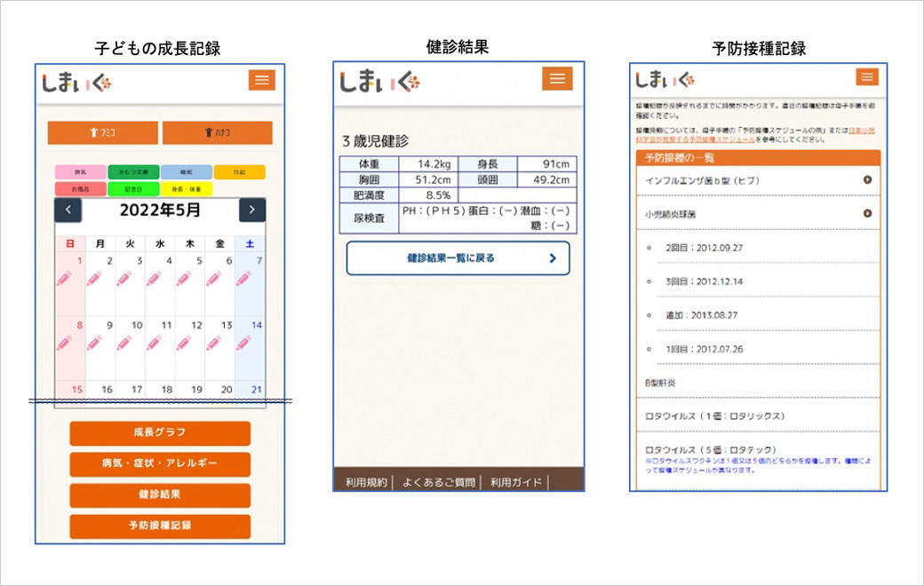Image resolution: width=924 pixels, height=586 pixels.
Task: Click 14.2kg weight value
Action: pyautogui.click(x=434, y=164)
